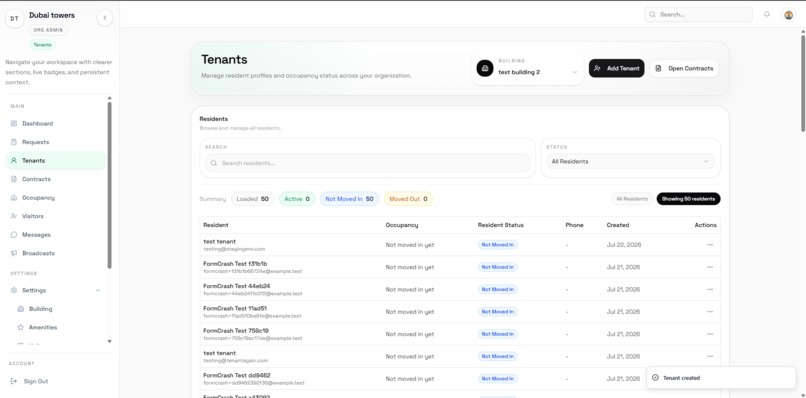Screen dimensions: 806x398
Task: Open Visitors from the sidebar
Action: (x=56, y=216)
